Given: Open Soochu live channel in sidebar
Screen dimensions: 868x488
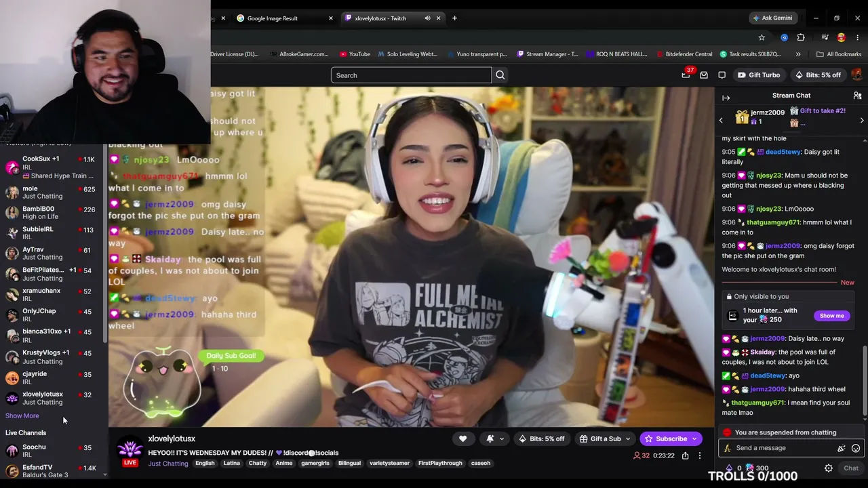Looking at the screenshot, I should pyautogui.click(x=54, y=451).
